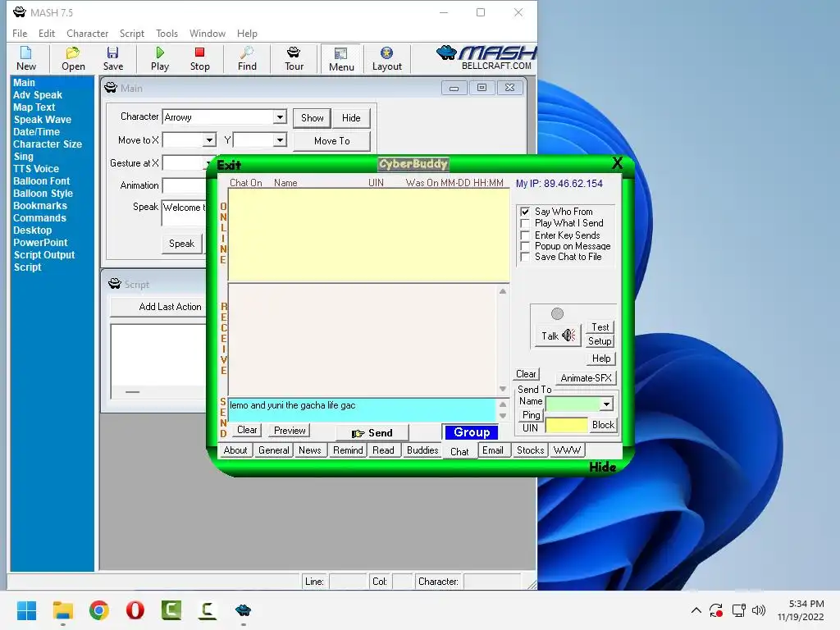840x630 pixels.
Task: Click the Exit label on CyberBuddy
Action: tap(229, 165)
